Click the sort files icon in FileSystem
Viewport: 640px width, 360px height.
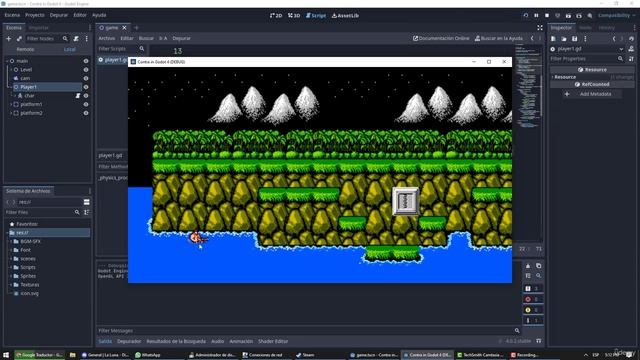87,212
